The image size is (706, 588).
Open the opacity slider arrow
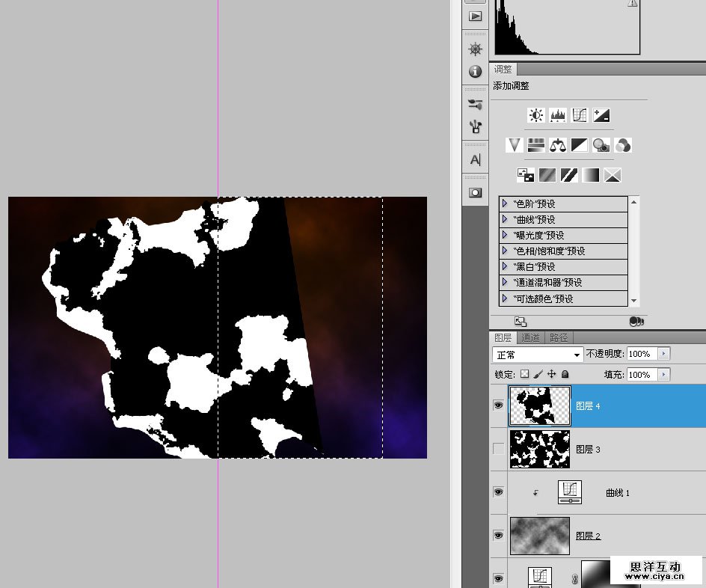[664, 354]
